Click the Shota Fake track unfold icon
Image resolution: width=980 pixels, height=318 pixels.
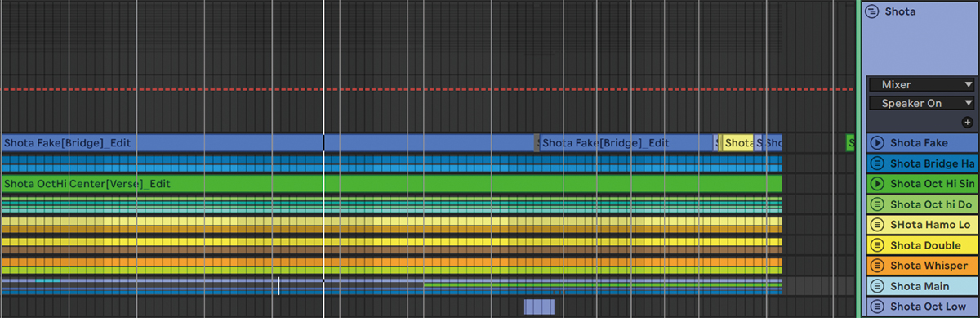tap(877, 143)
